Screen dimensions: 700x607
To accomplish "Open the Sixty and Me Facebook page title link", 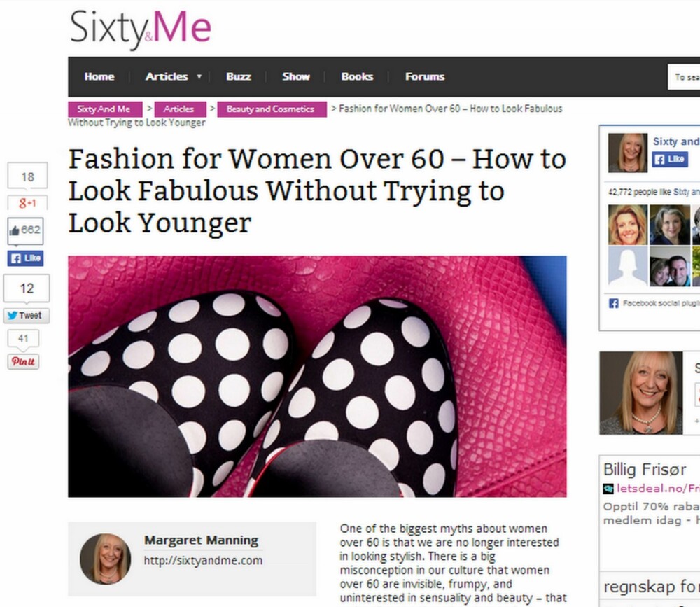I will 676,141.
